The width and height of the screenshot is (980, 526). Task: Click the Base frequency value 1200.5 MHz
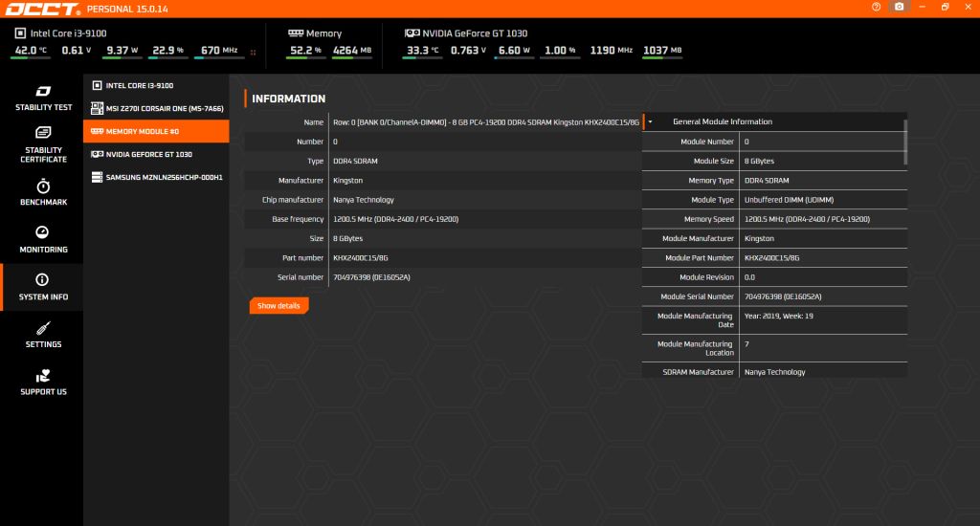point(395,219)
